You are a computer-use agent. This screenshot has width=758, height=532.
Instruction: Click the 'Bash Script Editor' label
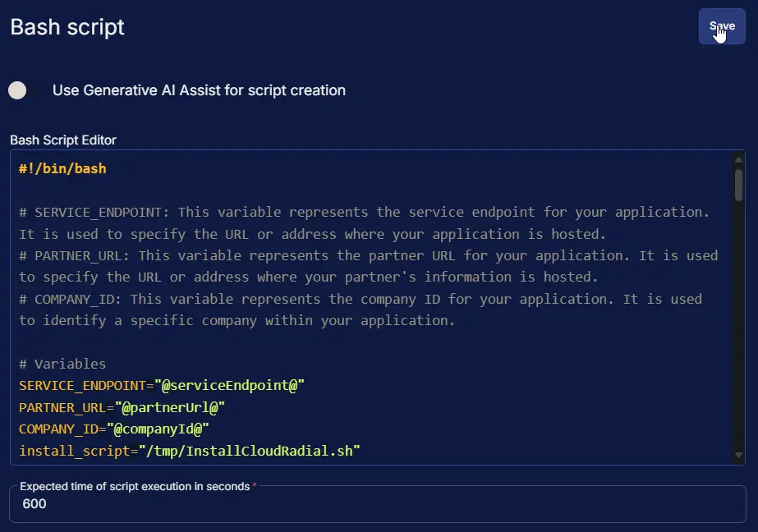tap(63, 140)
